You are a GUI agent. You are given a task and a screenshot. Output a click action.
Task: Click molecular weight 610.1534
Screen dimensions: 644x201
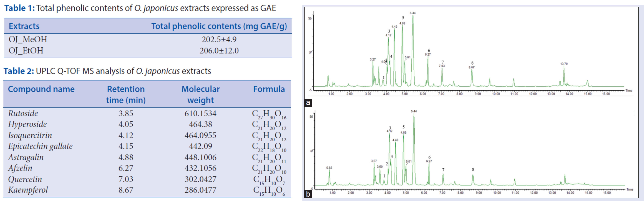[x=200, y=113]
